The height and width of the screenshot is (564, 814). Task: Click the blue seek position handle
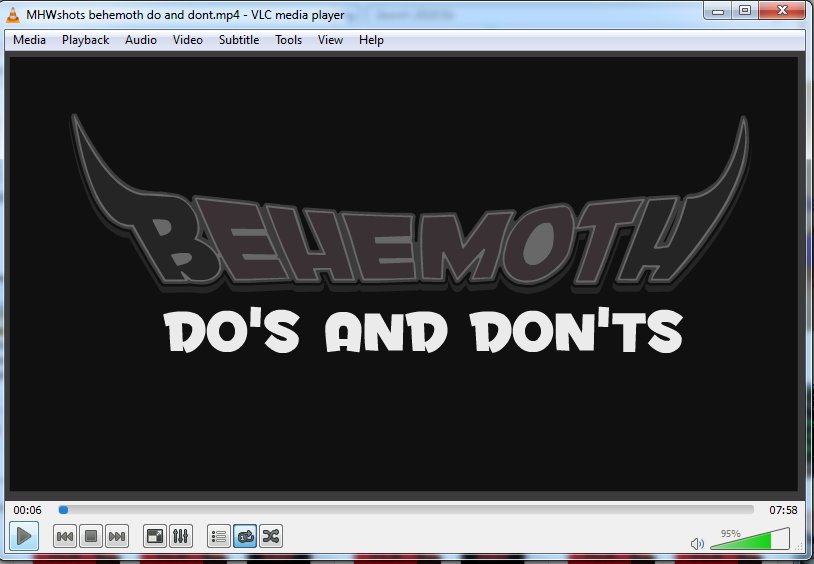63,510
